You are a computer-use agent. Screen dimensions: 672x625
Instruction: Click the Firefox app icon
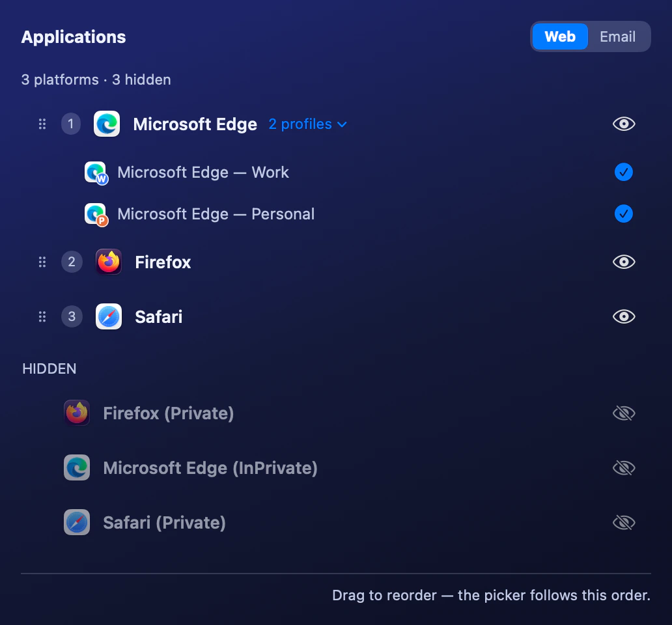point(109,262)
